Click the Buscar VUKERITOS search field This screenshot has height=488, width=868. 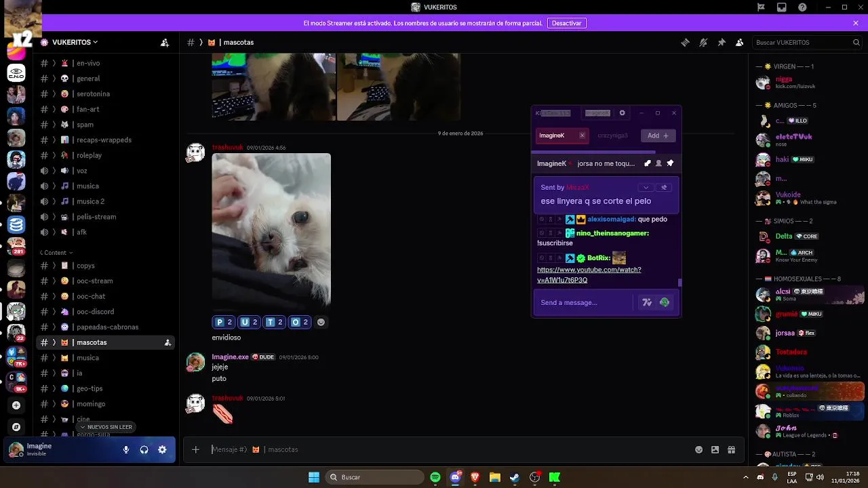(807, 42)
